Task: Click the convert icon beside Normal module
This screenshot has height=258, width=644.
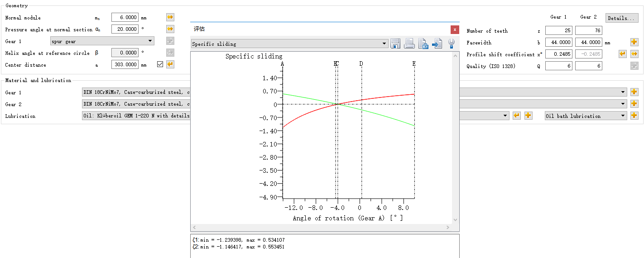Action: point(170,18)
